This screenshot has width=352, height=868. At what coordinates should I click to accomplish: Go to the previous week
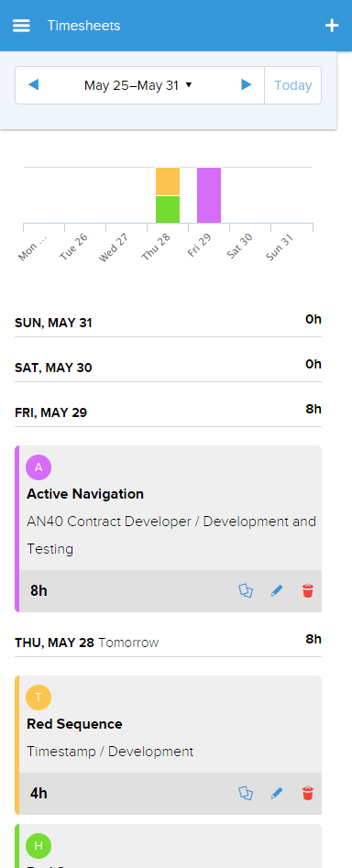point(33,84)
